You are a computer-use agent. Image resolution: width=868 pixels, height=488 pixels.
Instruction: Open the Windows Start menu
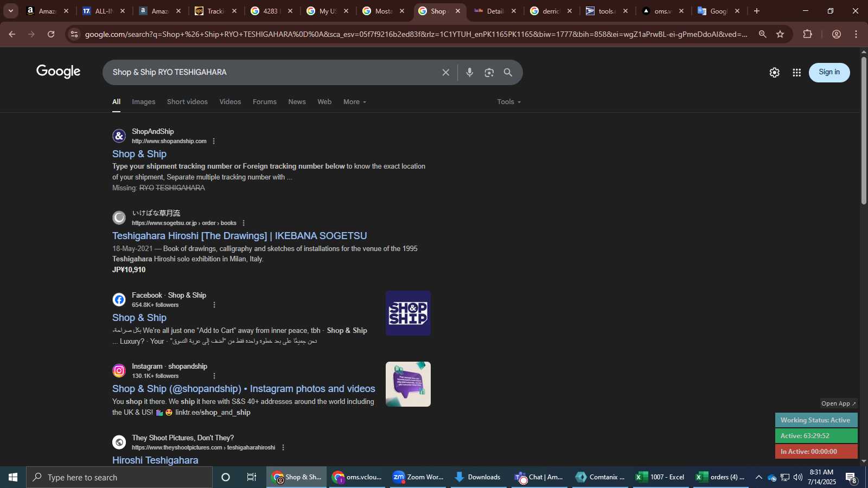click(x=13, y=477)
